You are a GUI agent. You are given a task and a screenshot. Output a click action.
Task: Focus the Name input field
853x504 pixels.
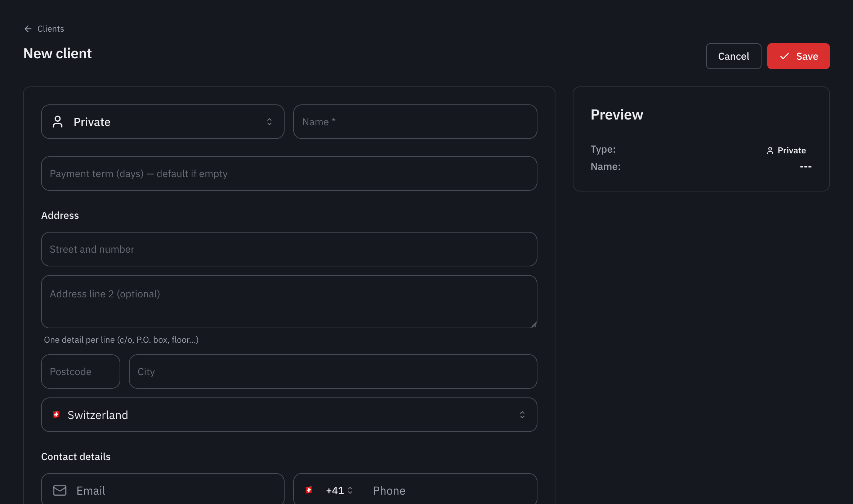(415, 122)
